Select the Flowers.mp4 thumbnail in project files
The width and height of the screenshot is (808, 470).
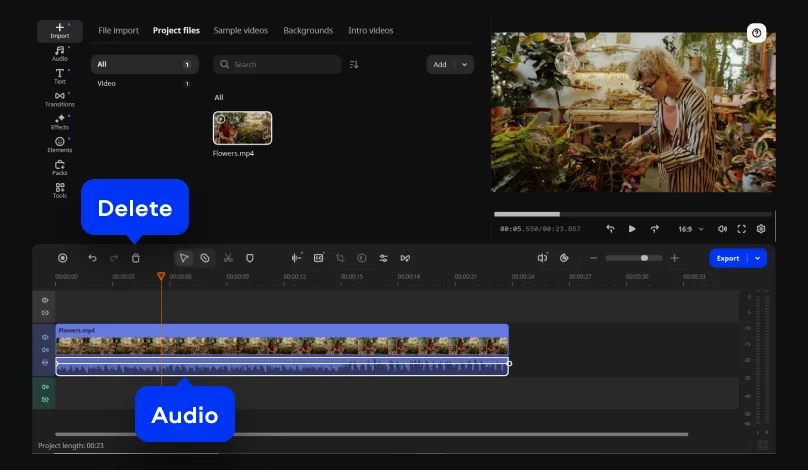[242, 128]
